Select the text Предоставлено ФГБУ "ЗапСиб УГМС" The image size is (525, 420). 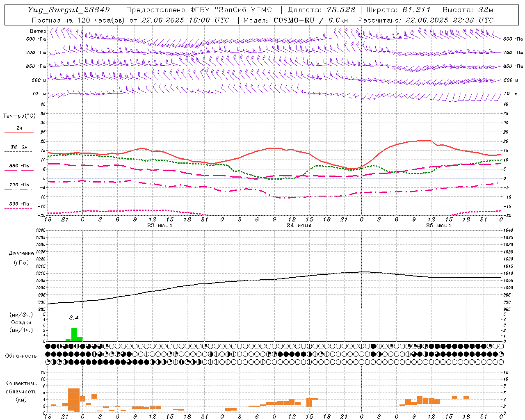click(x=201, y=10)
